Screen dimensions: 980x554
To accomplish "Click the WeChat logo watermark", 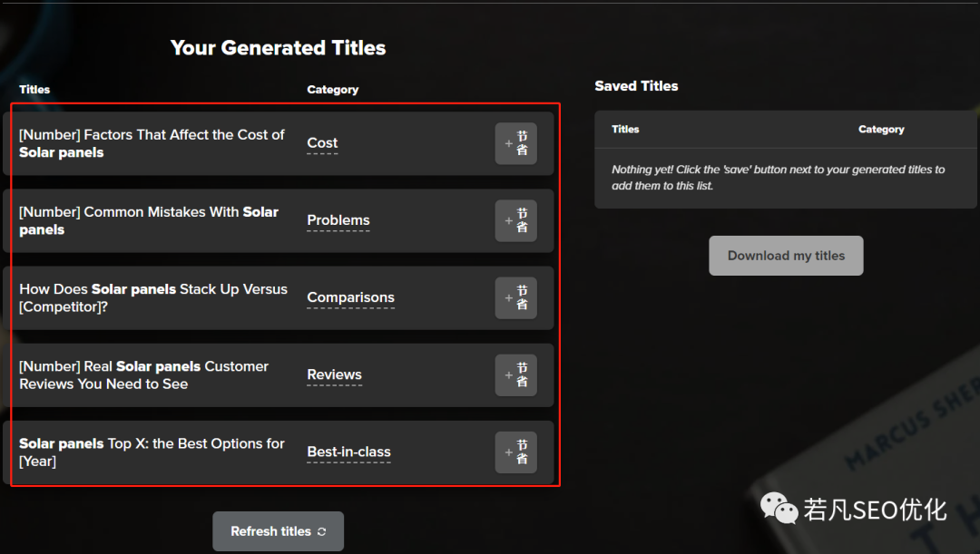I will point(779,509).
